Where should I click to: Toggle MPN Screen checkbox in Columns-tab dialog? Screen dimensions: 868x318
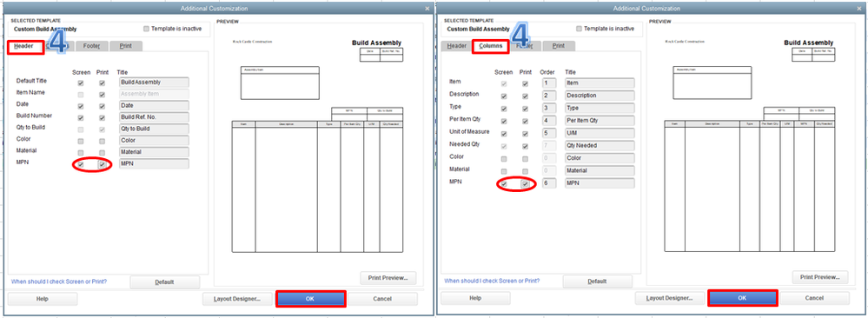click(x=504, y=184)
